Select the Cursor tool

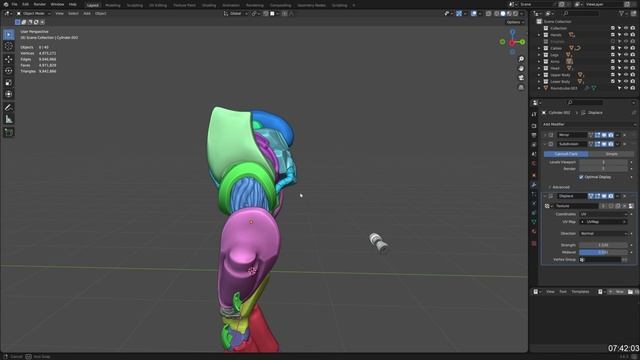(9, 46)
